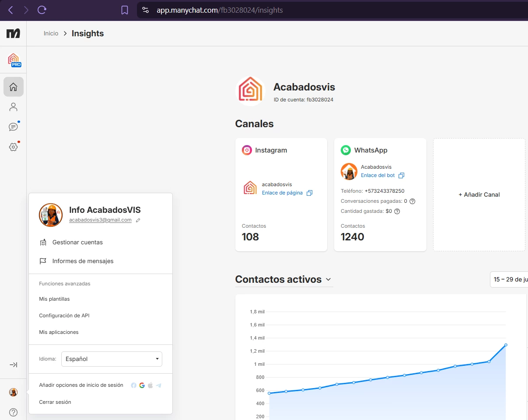Click the Instagram channel icon
Screen dimensions: 528x420
click(x=247, y=150)
